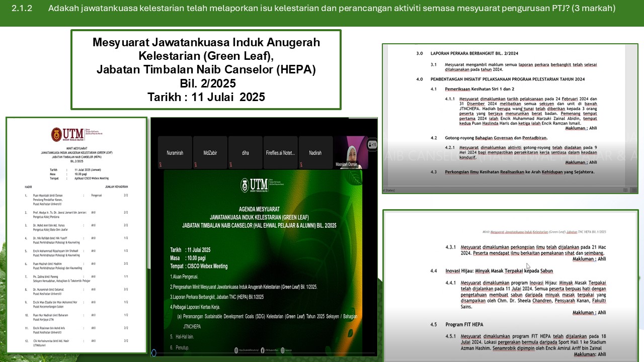Viewport: 644px width, 362px height.
Task: Click the minutes attendance list image
Action: (76, 236)
